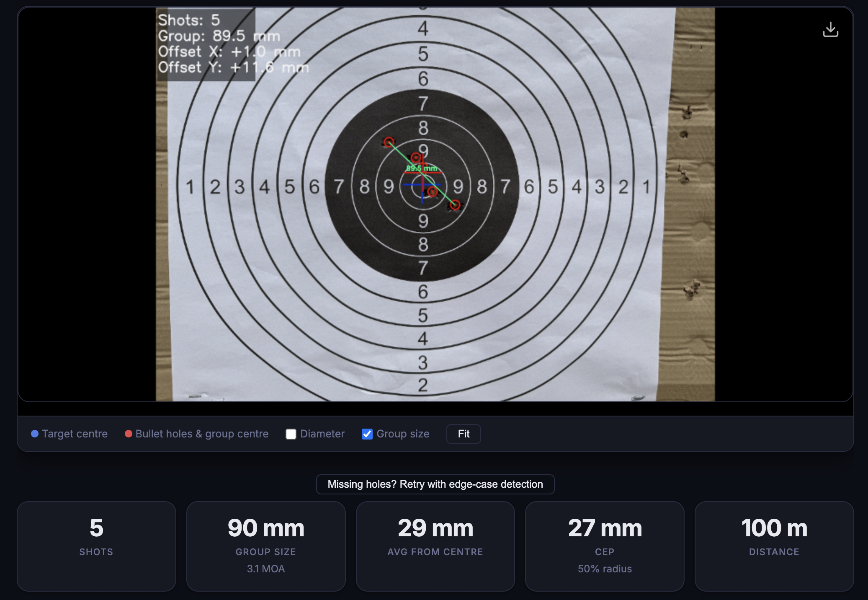Select the 90 mm GROUP SIZE card
This screenshot has width=868, height=600.
265,546
